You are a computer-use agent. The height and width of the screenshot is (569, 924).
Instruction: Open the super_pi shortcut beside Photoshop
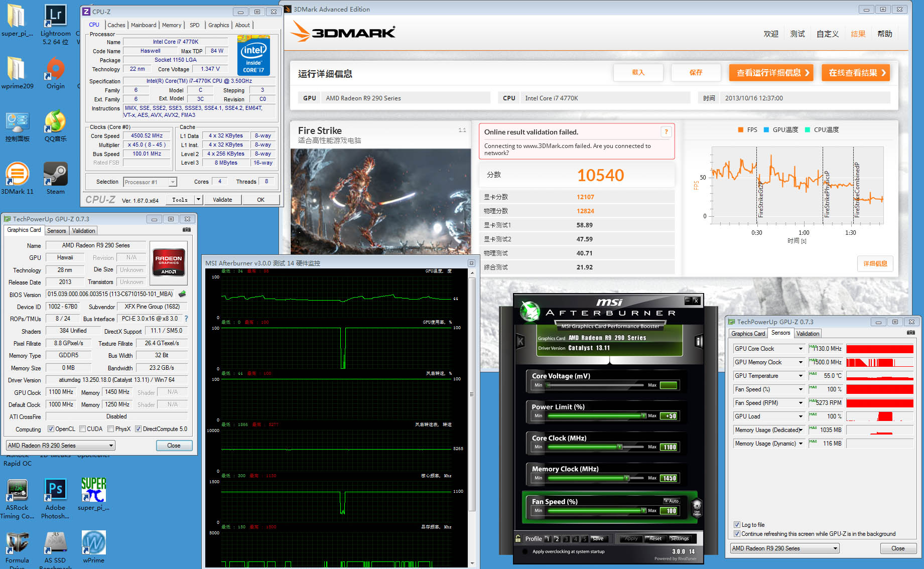[93, 494]
